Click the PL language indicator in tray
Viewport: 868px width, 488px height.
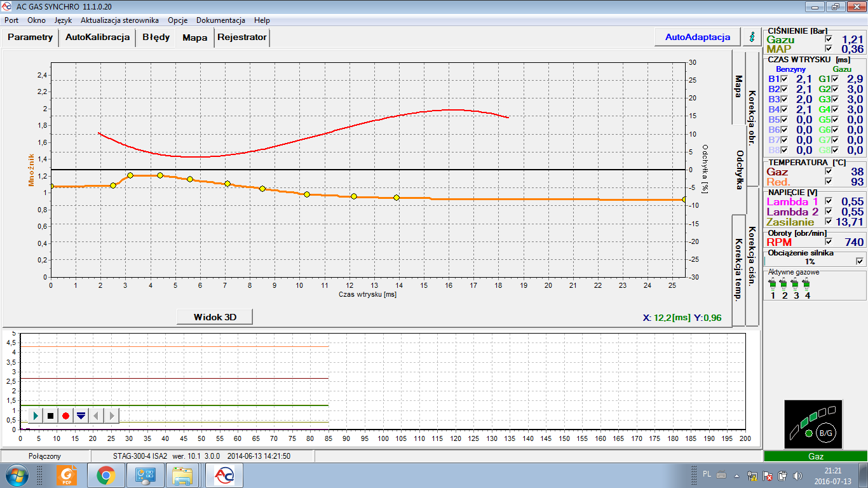[707, 474]
